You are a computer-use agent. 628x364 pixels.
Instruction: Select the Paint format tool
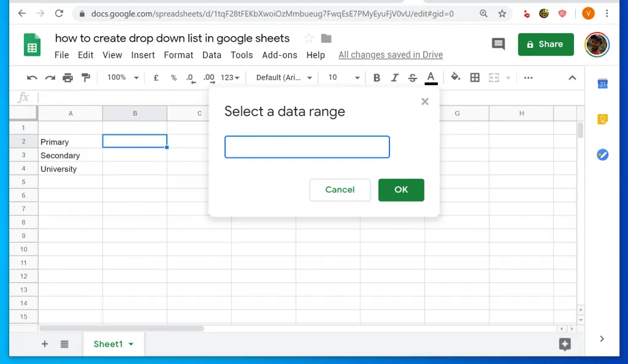tap(86, 77)
